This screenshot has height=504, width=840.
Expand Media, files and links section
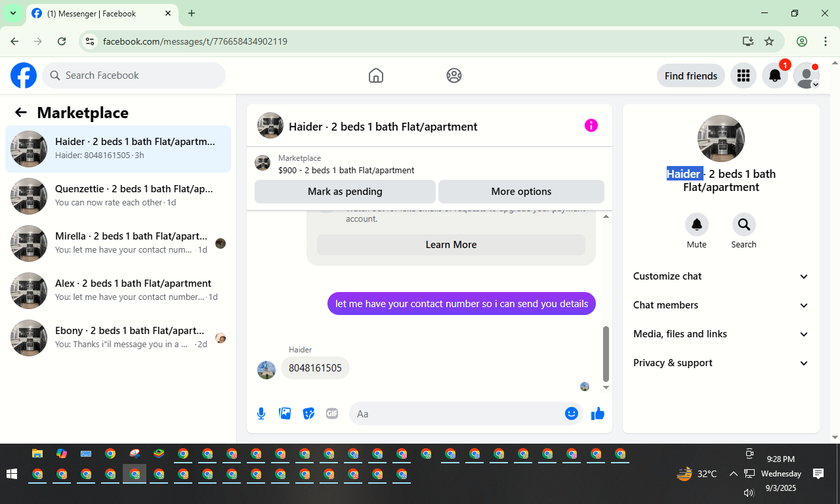tap(721, 334)
